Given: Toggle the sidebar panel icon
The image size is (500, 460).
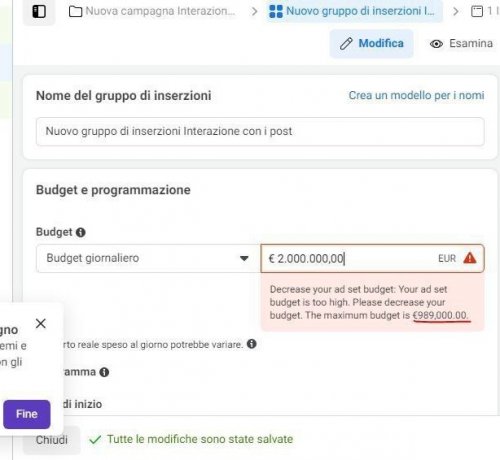Looking at the screenshot, I should [39, 11].
